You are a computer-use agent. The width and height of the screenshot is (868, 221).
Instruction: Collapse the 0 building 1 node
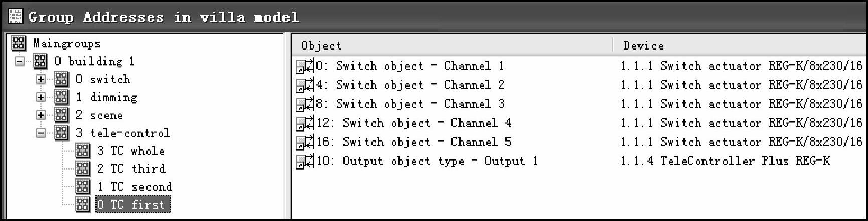pyautogui.click(x=20, y=62)
